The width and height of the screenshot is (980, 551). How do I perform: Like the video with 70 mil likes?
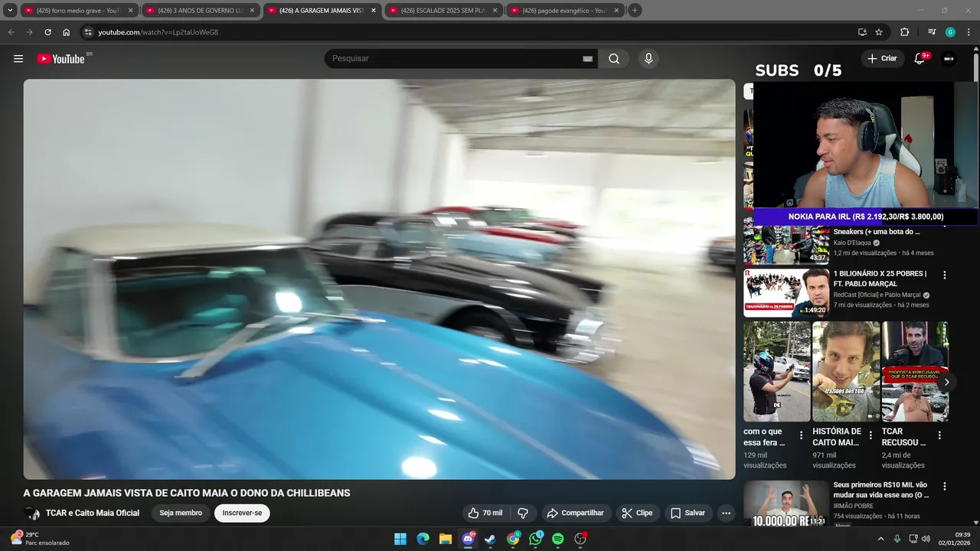pyautogui.click(x=486, y=513)
